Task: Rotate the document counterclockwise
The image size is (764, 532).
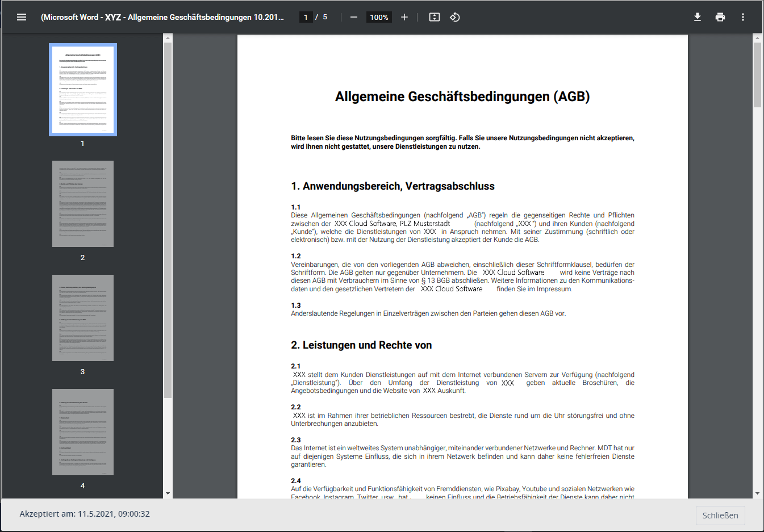Action: (x=455, y=17)
